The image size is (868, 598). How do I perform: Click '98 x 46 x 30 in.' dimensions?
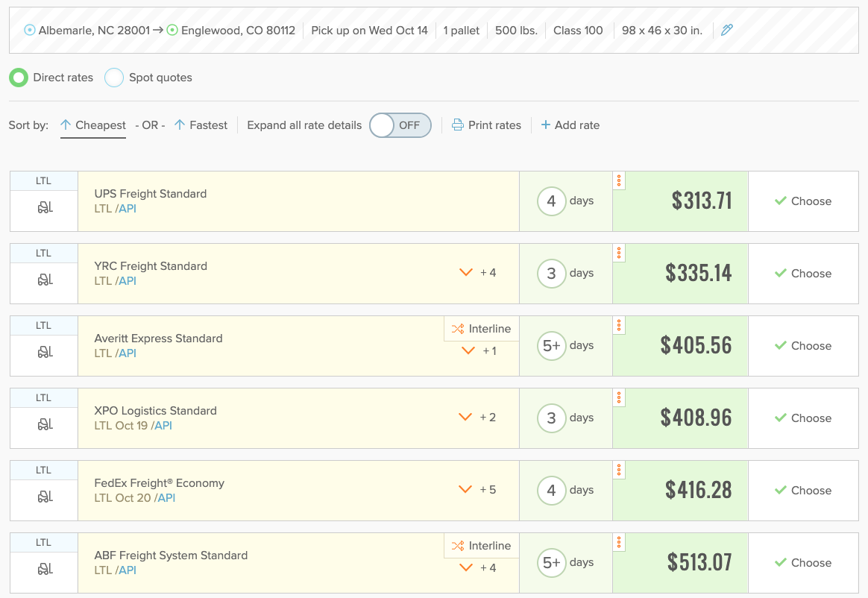pos(662,31)
